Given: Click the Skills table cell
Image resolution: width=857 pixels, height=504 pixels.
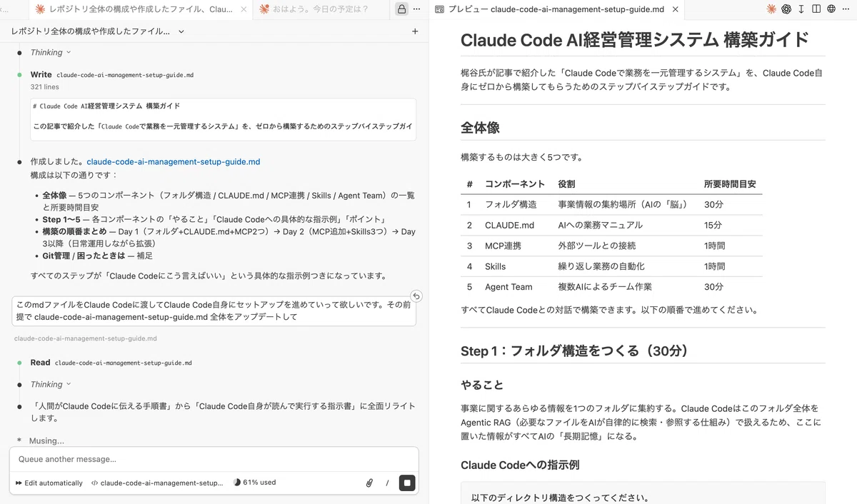Looking at the screenshot, I should point(495,266).
